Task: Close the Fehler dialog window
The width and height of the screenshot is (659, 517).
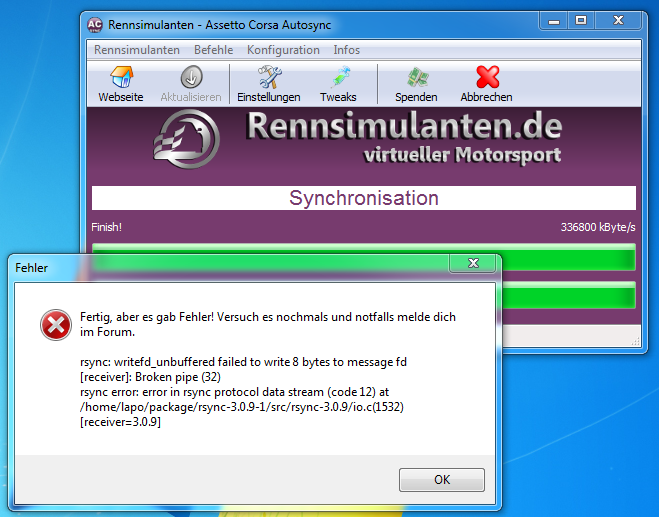Action: pos(471,264)
